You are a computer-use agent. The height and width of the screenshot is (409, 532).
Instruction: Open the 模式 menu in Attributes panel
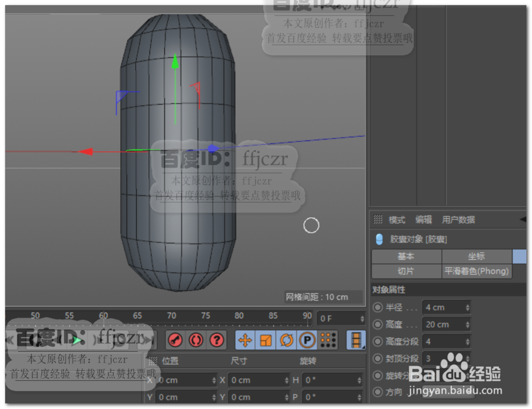(397, 220)
